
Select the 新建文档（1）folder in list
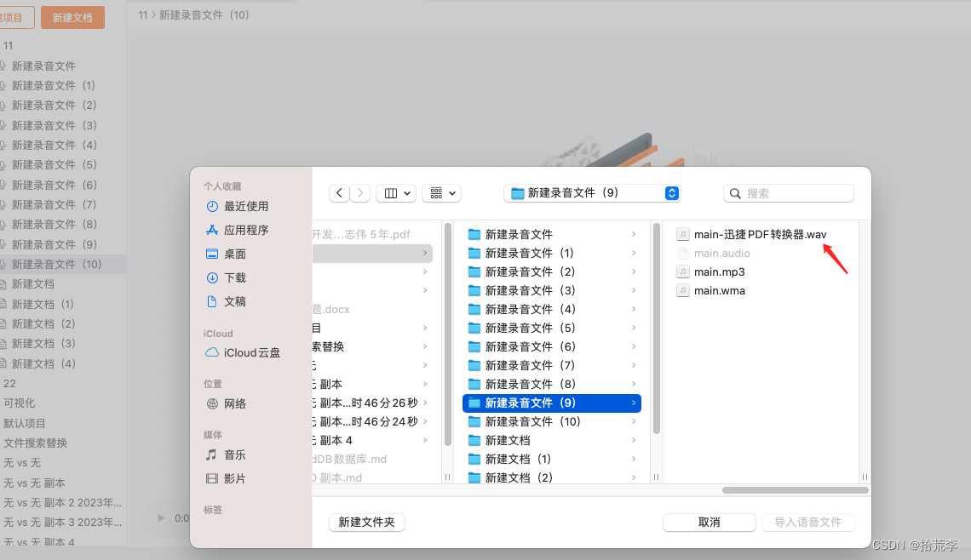(x=518, y=459)
